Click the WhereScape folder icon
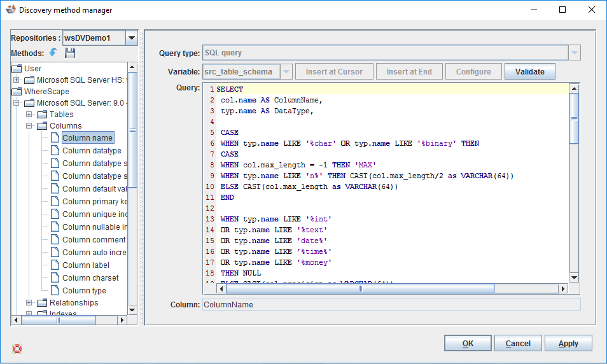Viewport: 607px width, 364px height. 17,92
